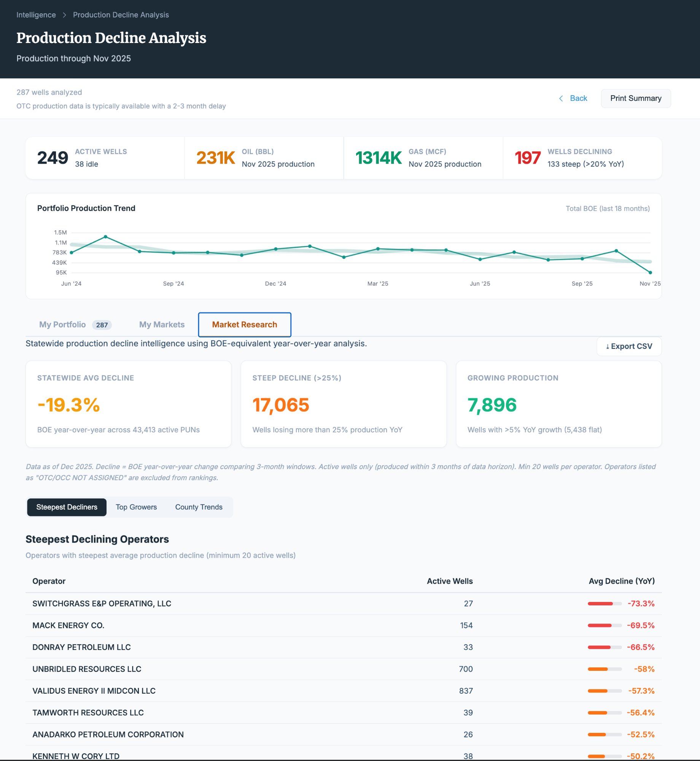This screenshot has height=761, width=700.
Task: Click the orange decline slider for UNBRIDLED RESOURCES
Action: (601, 669)
